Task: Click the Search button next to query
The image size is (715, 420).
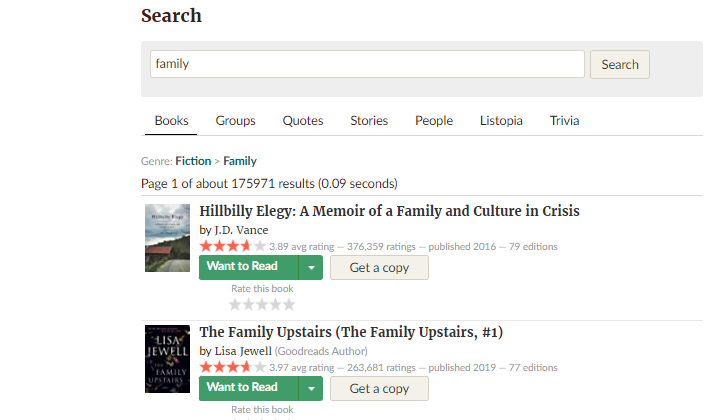Action: tap(620, 64)
